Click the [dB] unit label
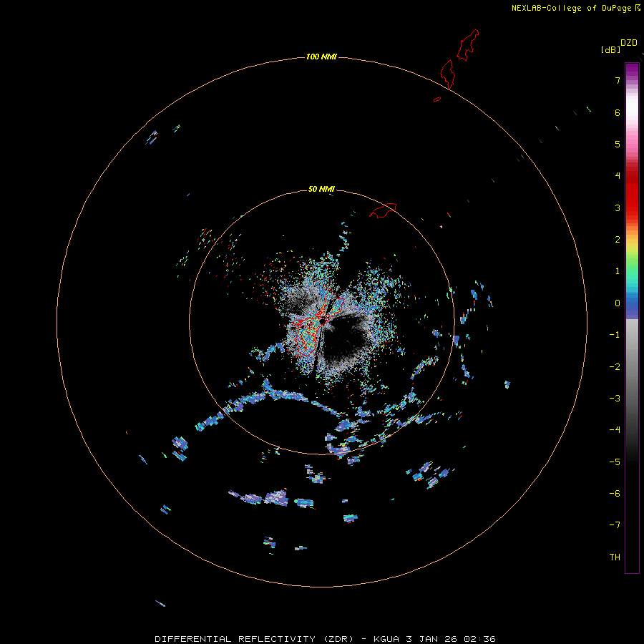The height and width of the screenshot is (644, 644). [x=610, y=49]
